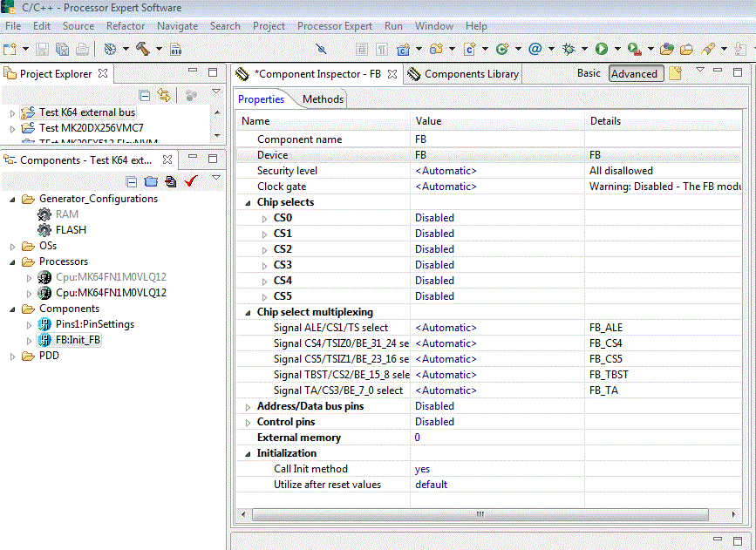Click the Advanced button in Component Inspector
756x550 pixels.
click(x=636, y=73)
